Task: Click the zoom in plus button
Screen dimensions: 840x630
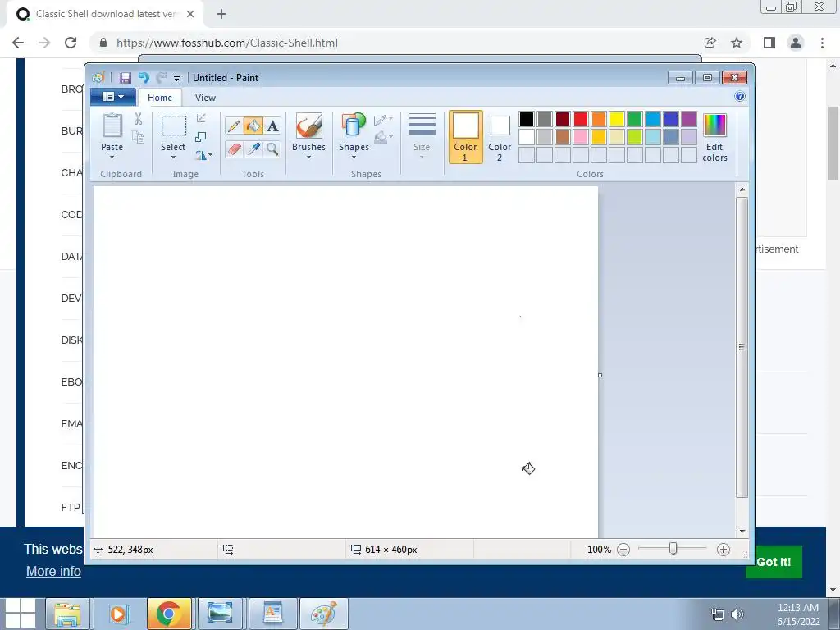Action: tap(724, 549)
